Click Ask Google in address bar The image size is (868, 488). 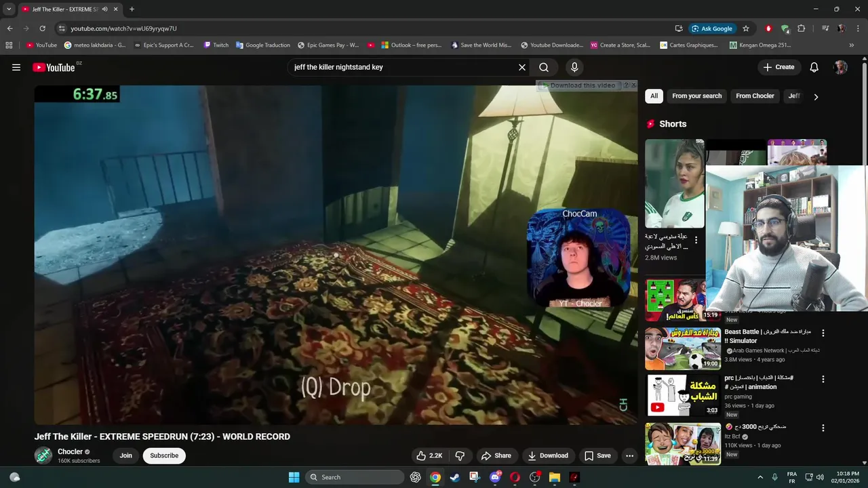pyautogui.click(x=712, y=28)
